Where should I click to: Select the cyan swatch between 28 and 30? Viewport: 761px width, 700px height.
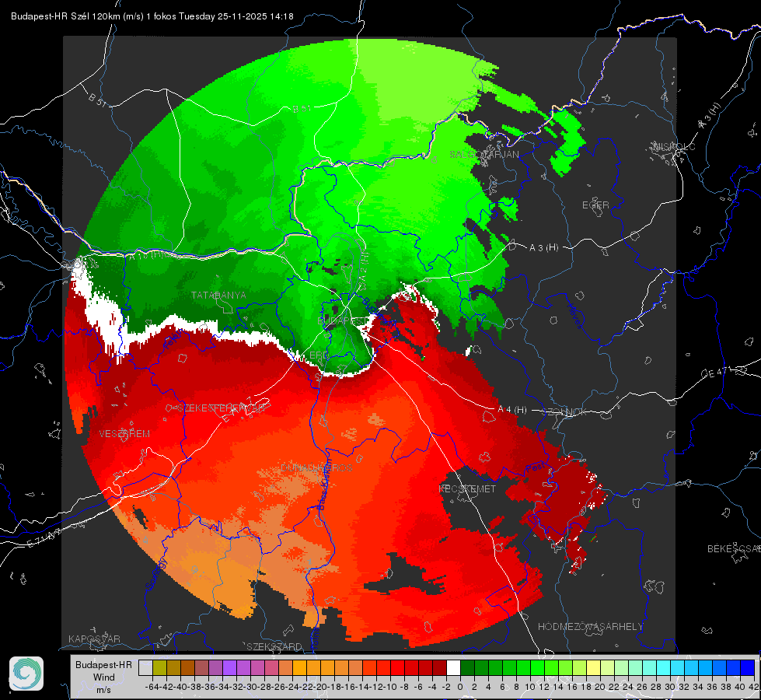[664, 668]
